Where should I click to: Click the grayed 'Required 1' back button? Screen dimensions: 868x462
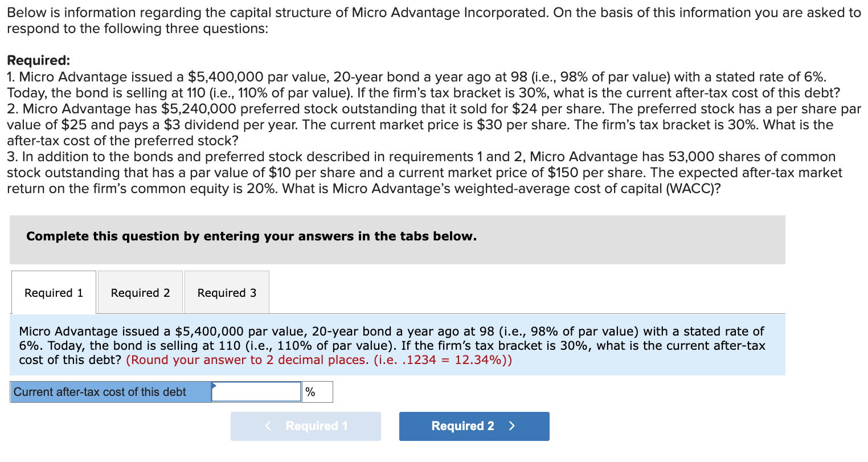[305, 426]
